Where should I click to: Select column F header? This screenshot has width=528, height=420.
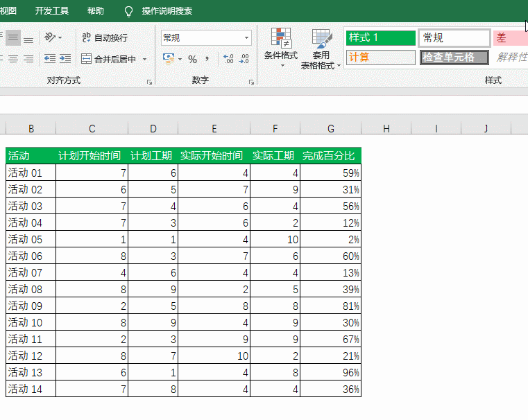pyautogui.click(x=275, y=128)
